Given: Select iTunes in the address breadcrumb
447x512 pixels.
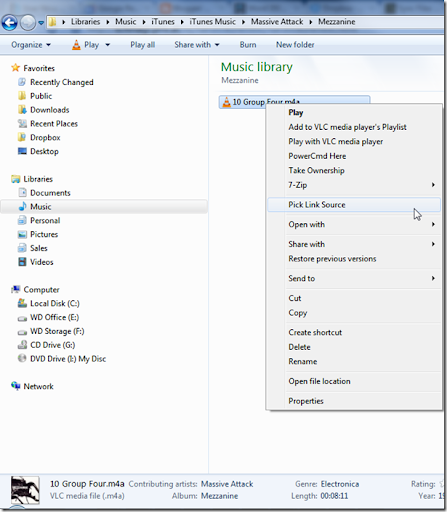Looking at the screenshot, I should [163, 22].
